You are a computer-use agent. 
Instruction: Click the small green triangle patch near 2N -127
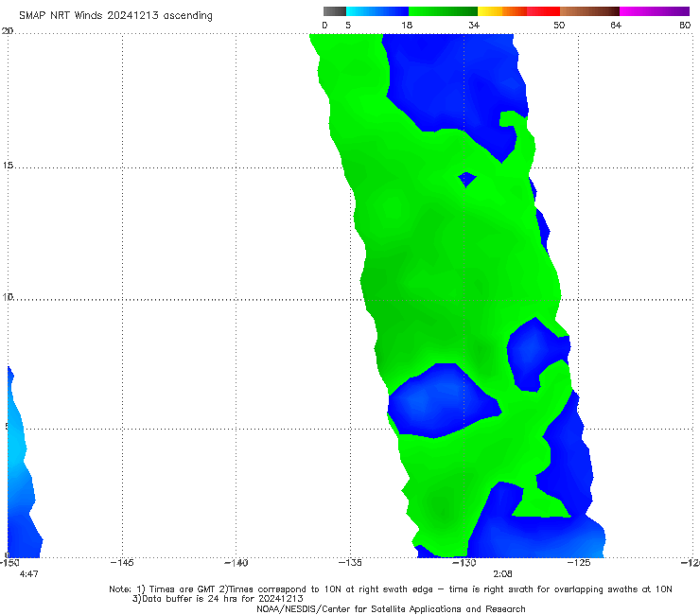(x=540, y=503)
